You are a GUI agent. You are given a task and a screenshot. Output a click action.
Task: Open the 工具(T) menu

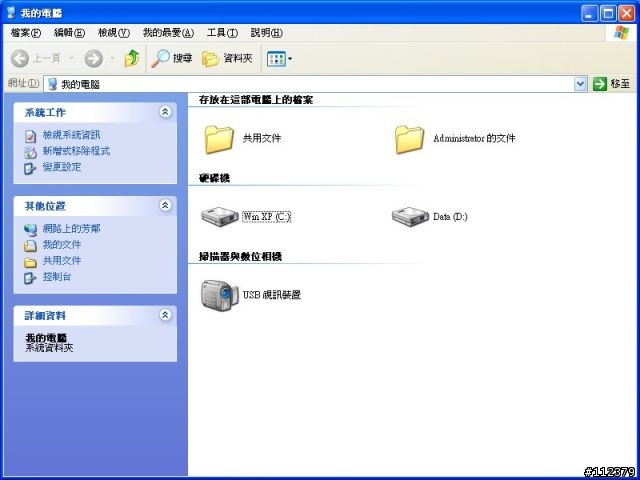[x=222, y=33]
